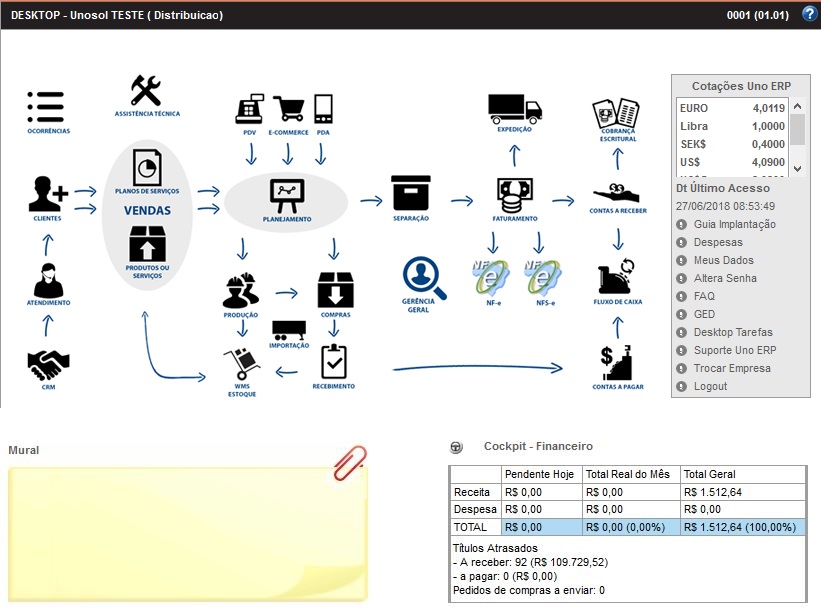Open the Compras module icon

(335, 290)
